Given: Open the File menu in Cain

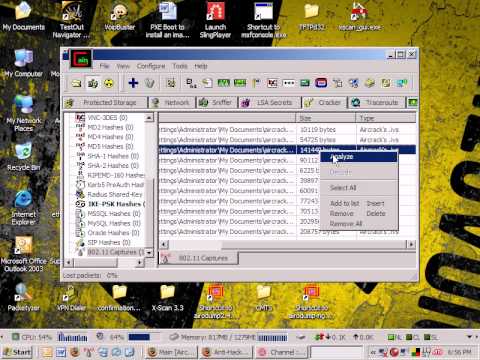Looking at the screenshot, I should pos(104,66).
